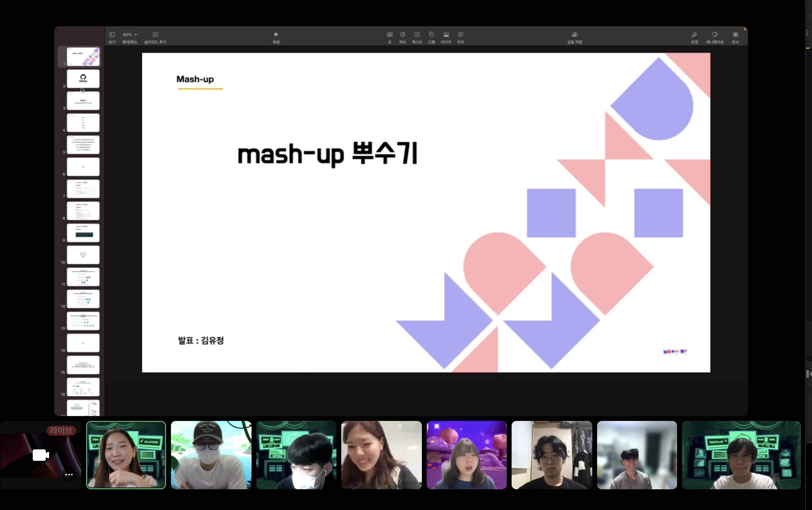
Task: Toggle the 애니메이션 (Animate) inspector
Action: tap(715, 35)
